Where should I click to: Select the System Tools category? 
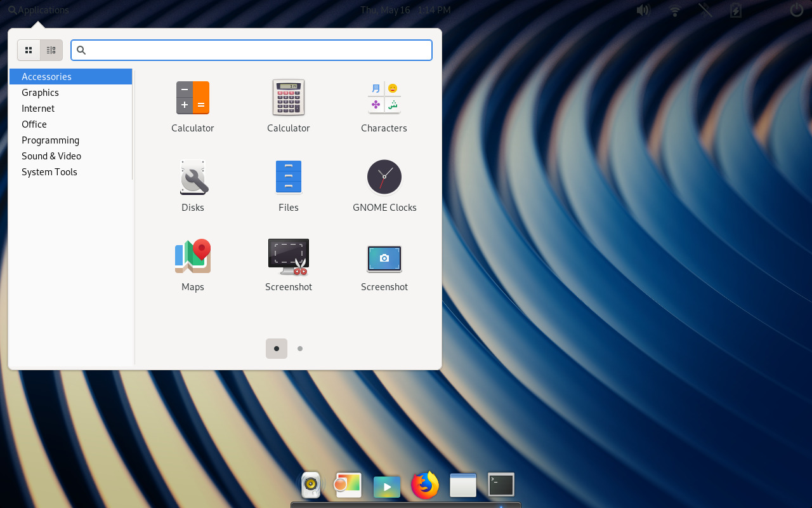pyautogui.click(x=49, y=171)
